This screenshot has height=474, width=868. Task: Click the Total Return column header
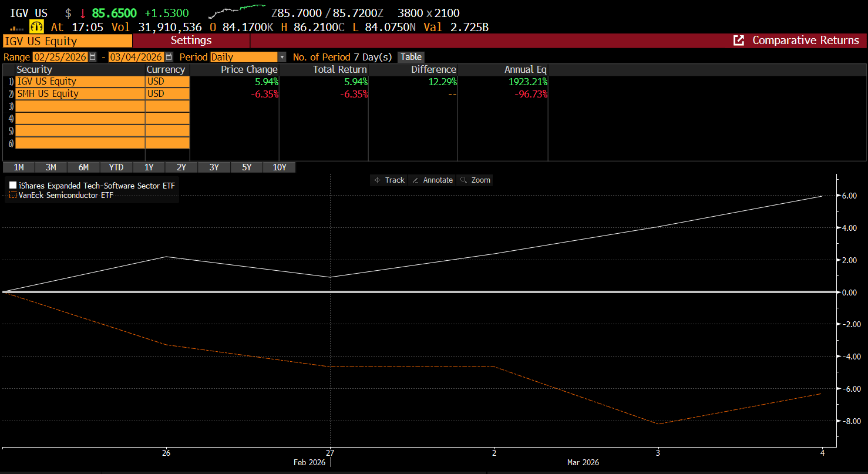click(x=340, y=69)
